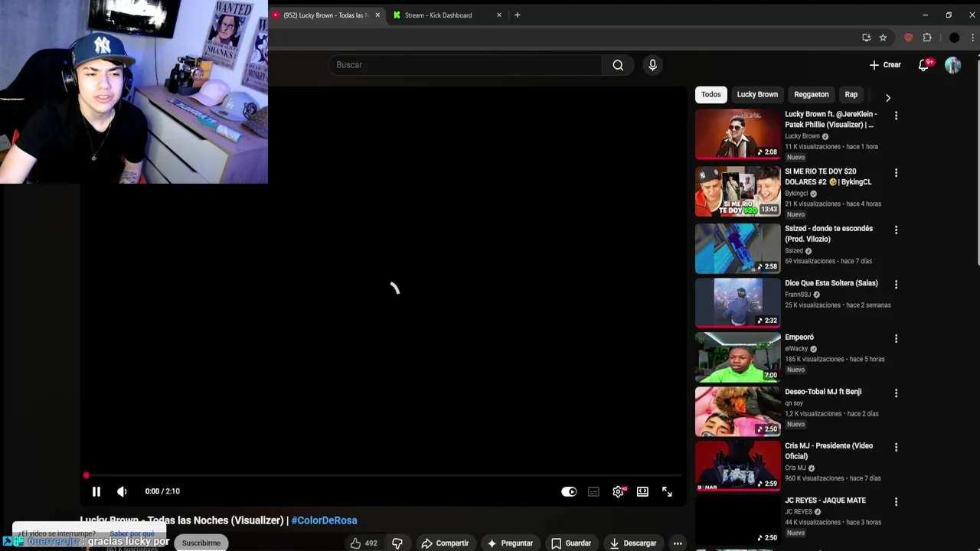This screenshot has height=551, width=980.
Task: Click the red extension icon in toolbar
Action: [x=908, y=37]
